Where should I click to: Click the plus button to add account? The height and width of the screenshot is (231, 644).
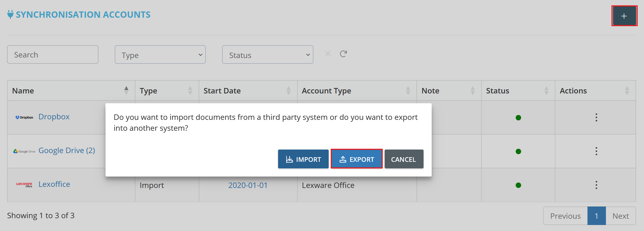coord(624,16)
